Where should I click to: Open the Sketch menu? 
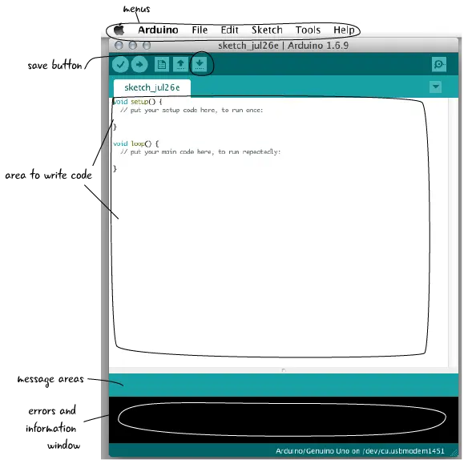(x=267, y=30)
